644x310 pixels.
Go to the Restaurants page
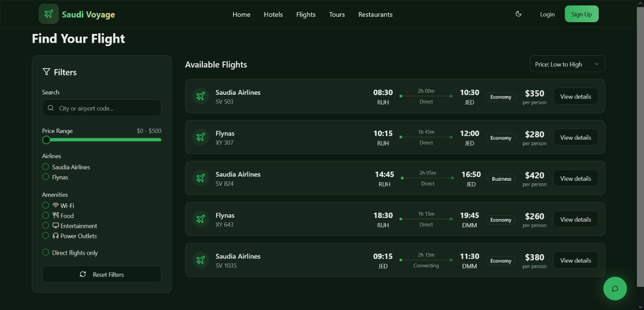tap(375, 15)
